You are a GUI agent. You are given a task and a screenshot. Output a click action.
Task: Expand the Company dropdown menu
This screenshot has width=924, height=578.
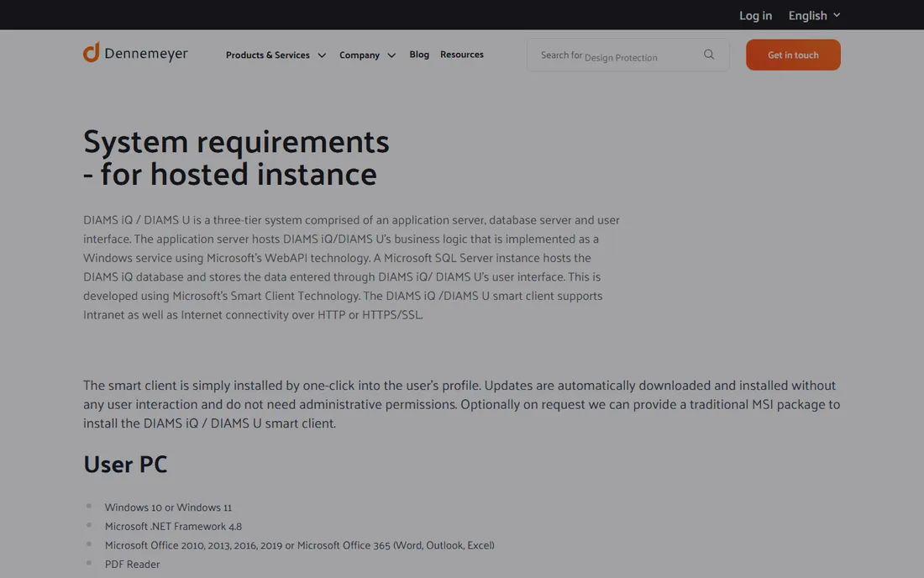tap(367, 55)
